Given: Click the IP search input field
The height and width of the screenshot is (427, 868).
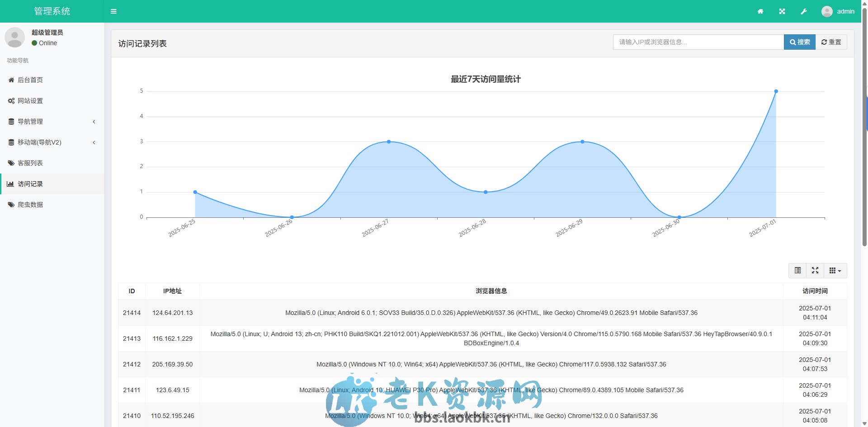Looking at the screenshot, I should pos(696,42).
